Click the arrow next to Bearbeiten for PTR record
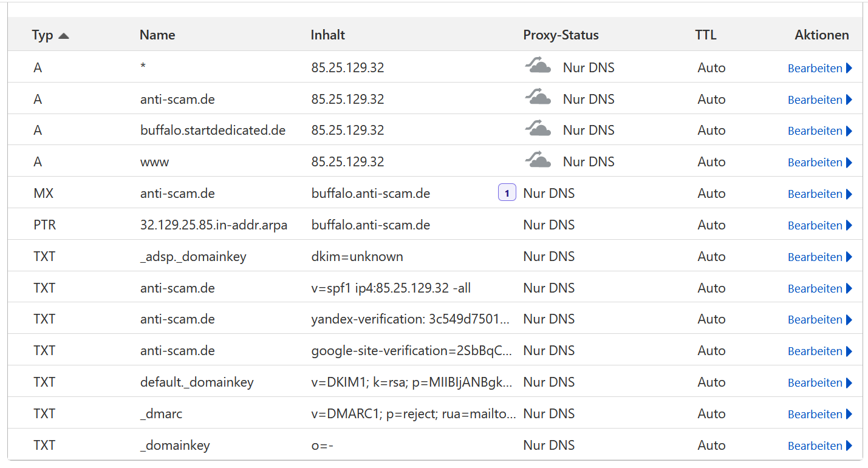868x468 pixels. coord(849,225)
